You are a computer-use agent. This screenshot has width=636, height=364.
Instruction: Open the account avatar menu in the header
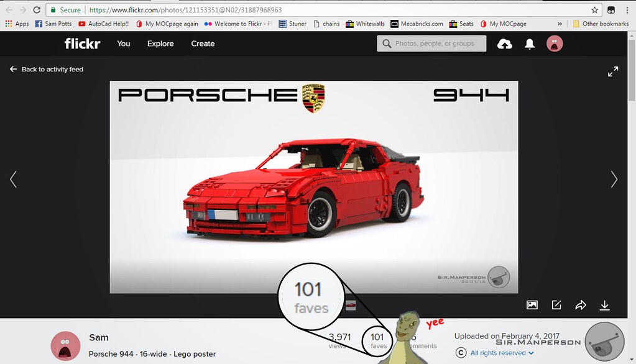coord(555,43)
